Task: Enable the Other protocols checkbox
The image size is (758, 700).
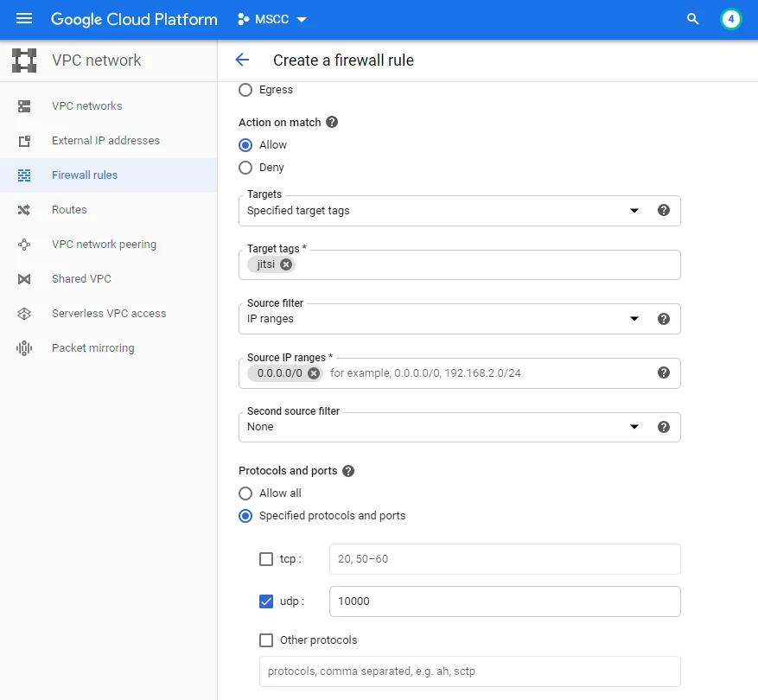Action: click(266, 640)
